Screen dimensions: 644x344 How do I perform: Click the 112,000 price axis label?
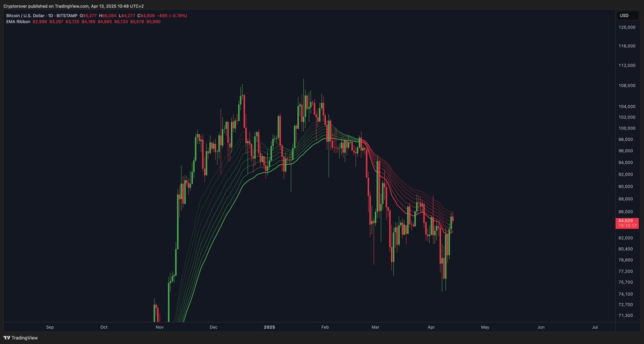pos(627,66)
